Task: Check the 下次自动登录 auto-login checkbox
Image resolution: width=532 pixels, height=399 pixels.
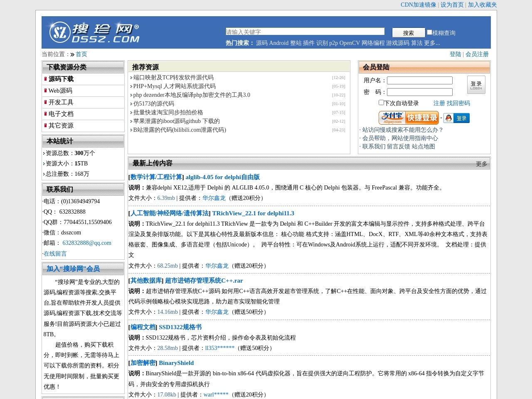Action: (381, 102)
